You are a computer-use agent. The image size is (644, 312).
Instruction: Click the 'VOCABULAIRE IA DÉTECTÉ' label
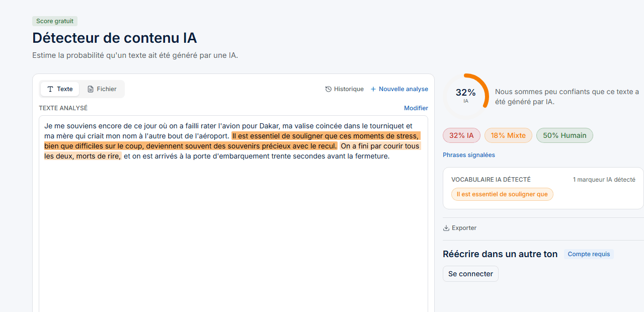click(x=491, y=180)
